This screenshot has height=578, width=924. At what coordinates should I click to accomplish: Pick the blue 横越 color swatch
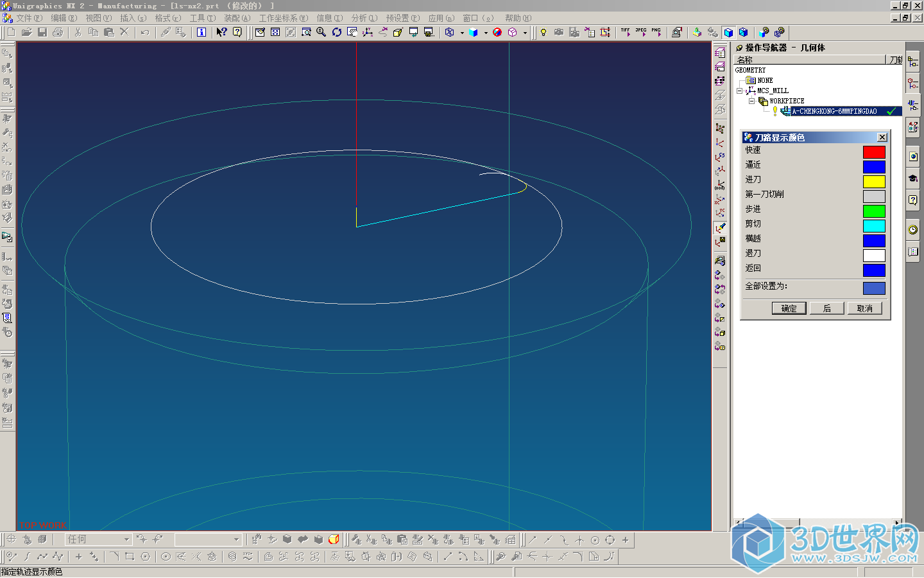(874, 241)
